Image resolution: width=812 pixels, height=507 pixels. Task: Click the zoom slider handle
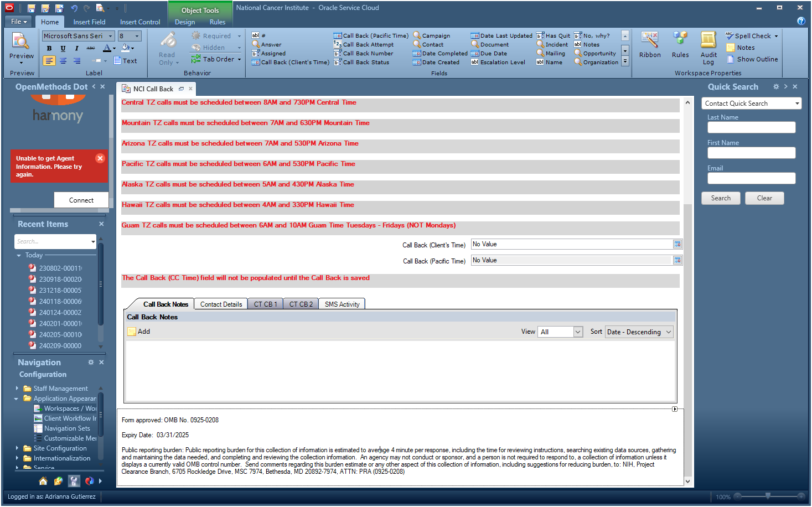pyautogui.click(x=768, y=496)
